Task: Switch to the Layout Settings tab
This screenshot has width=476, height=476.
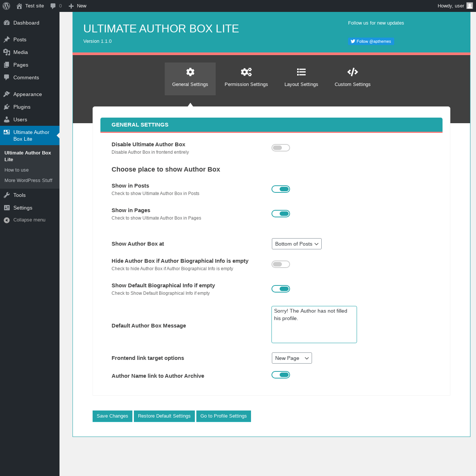Action: (301, 79)
